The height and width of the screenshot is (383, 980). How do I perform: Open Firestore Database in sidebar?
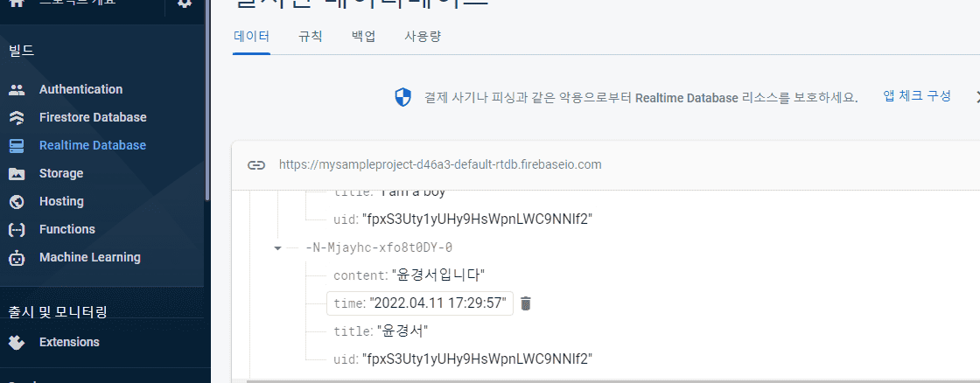click(x=93, y=117)
